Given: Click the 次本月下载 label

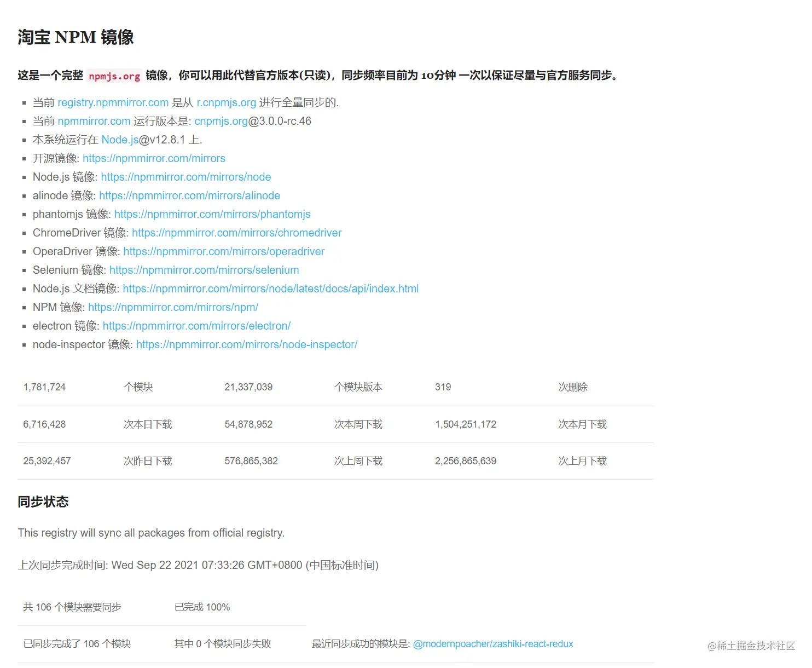Looking at the screenshot, I should point(582,424).
